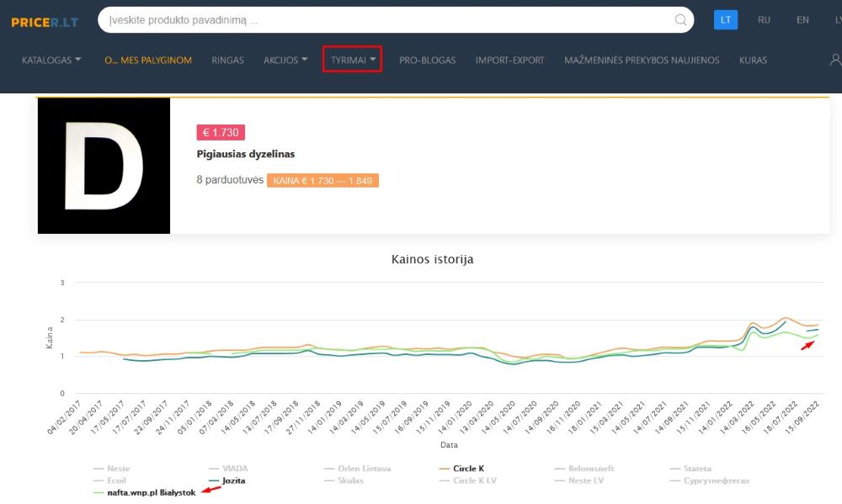Toggle Circle K LV series in legend

467,480
